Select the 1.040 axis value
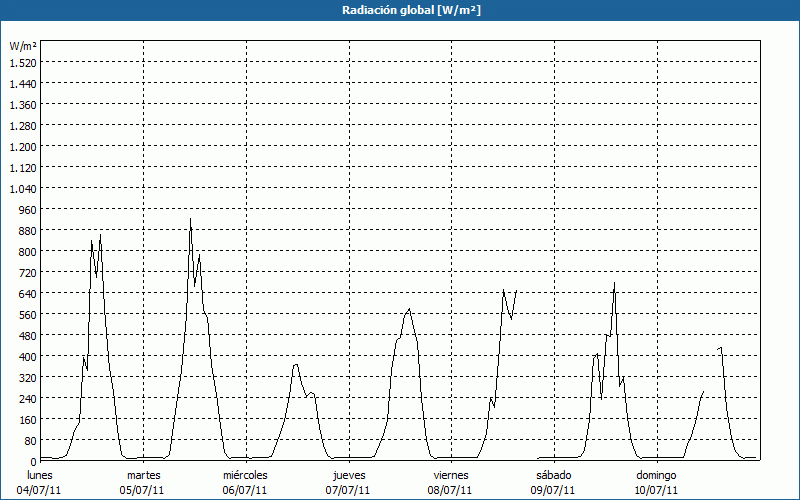This screenshot has width=800, height=500. (x=23, y=189)
